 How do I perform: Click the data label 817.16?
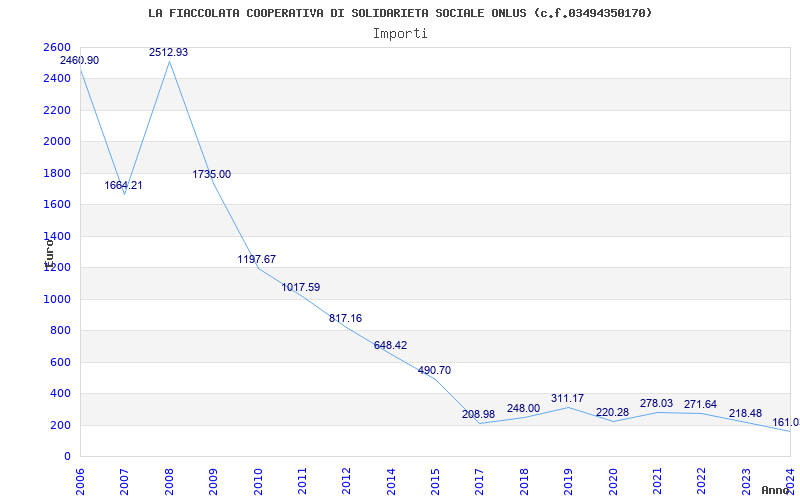(345, 318)
